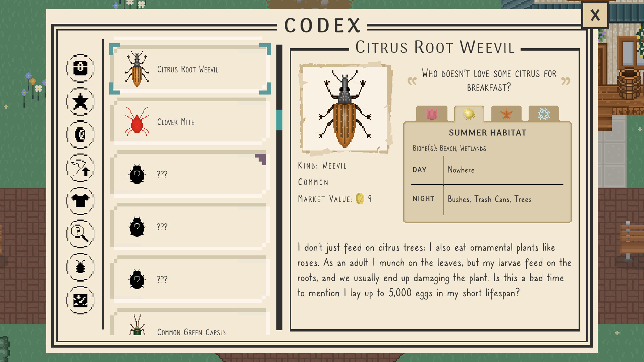Select the Autumn leaf habitat tab
The height and width of the screenshot is (362, 644).
506,114
